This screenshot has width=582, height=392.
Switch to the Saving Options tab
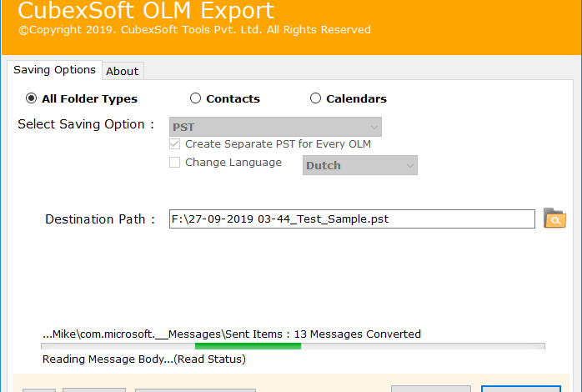54,70
